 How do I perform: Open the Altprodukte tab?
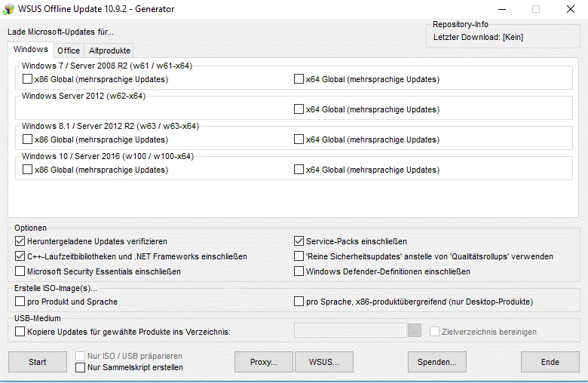(109, 51)
